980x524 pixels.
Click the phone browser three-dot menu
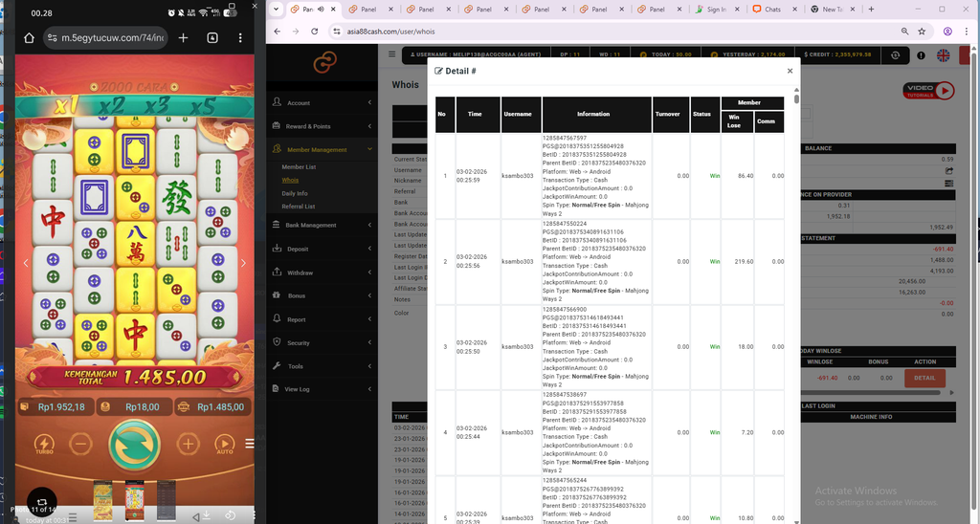(x=240, y=38)
